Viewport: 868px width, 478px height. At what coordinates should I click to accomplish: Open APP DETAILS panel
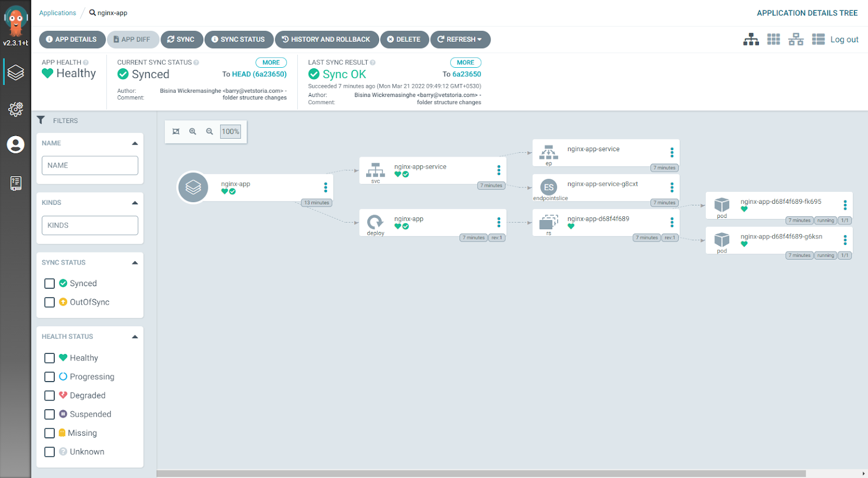coord(71,40)
